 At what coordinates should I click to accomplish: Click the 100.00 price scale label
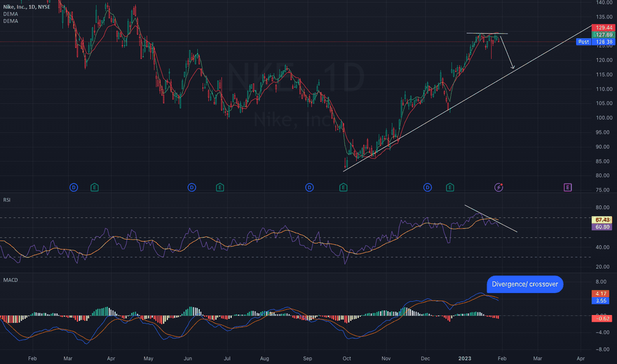(604, 118)
